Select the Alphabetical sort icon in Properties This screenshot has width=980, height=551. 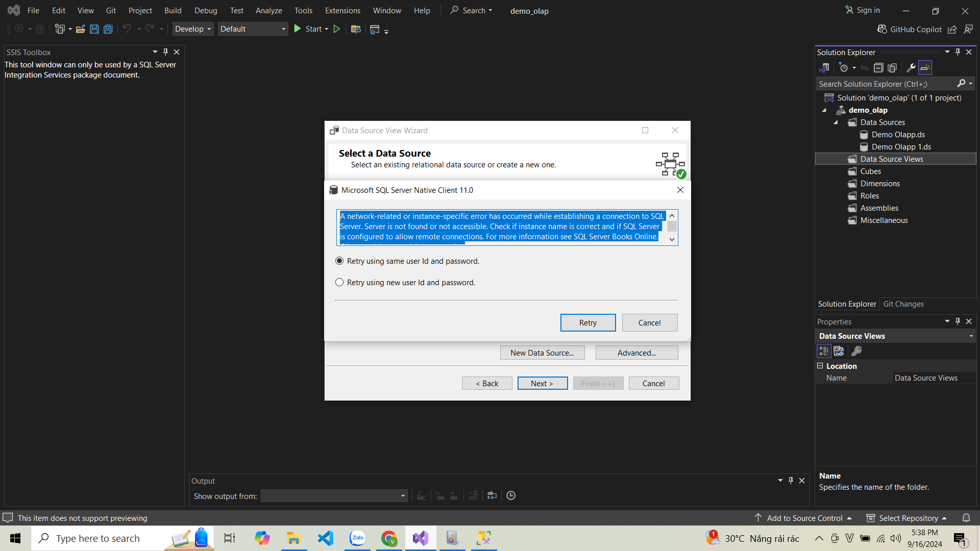point(839,351)
